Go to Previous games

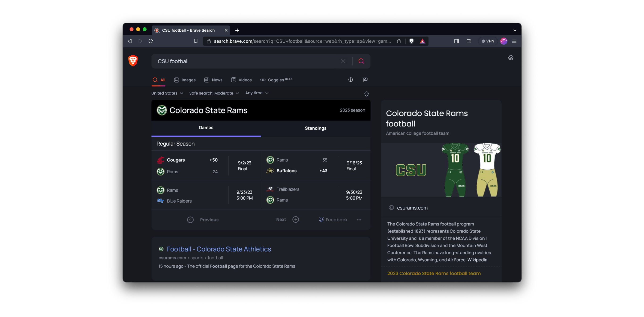203,220
